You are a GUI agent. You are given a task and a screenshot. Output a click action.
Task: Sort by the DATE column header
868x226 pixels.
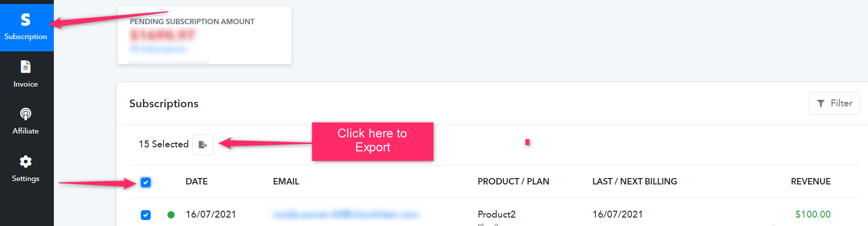[197, 181]
